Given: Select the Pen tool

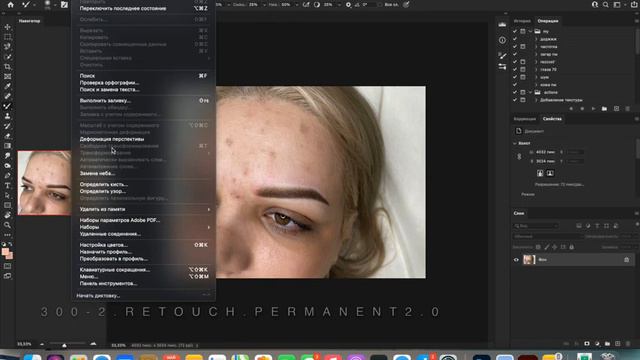Looking at the screenshot, I should click(x=7, y=176).
